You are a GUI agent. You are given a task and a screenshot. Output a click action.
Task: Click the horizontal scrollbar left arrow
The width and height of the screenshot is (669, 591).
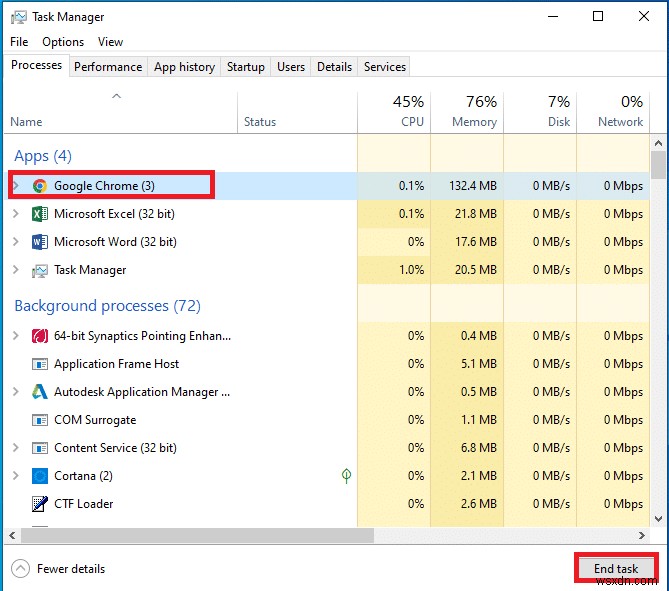click(x=12, y=535)
